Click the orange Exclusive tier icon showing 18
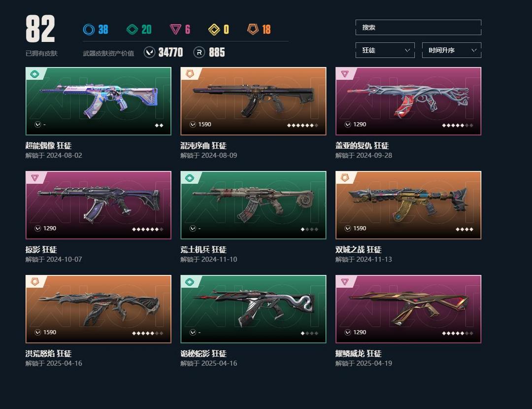The image size is (532, 409). click(253, 29)
